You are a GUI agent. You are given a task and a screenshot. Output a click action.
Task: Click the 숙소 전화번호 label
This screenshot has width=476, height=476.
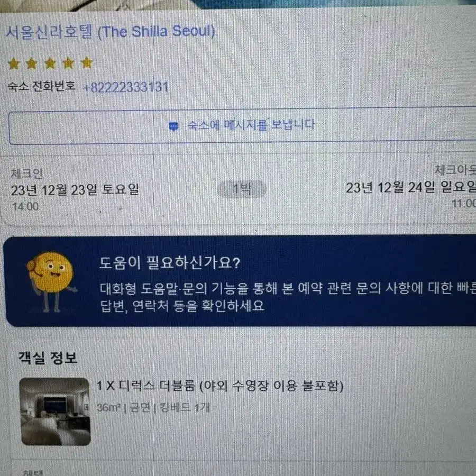pos(42,86)
